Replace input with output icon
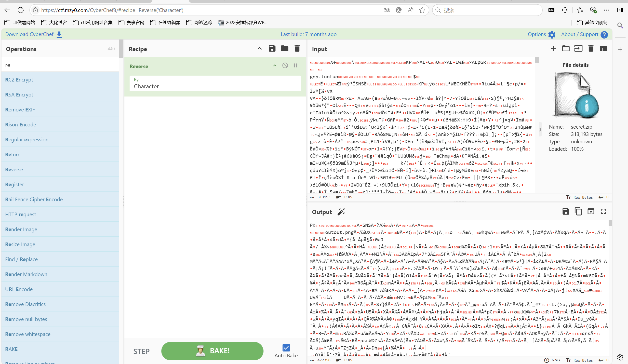Viewport: 628px width, 364px height. tap(591, 211)
